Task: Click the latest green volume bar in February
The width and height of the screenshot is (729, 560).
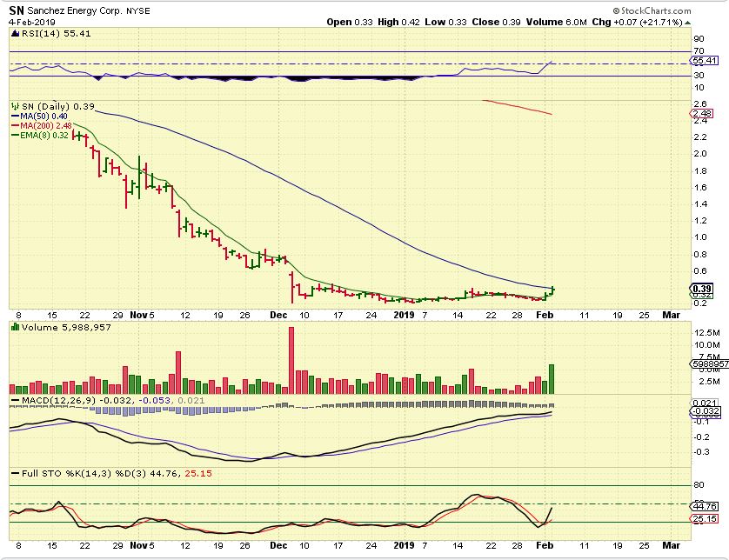Action: point(552,379)
